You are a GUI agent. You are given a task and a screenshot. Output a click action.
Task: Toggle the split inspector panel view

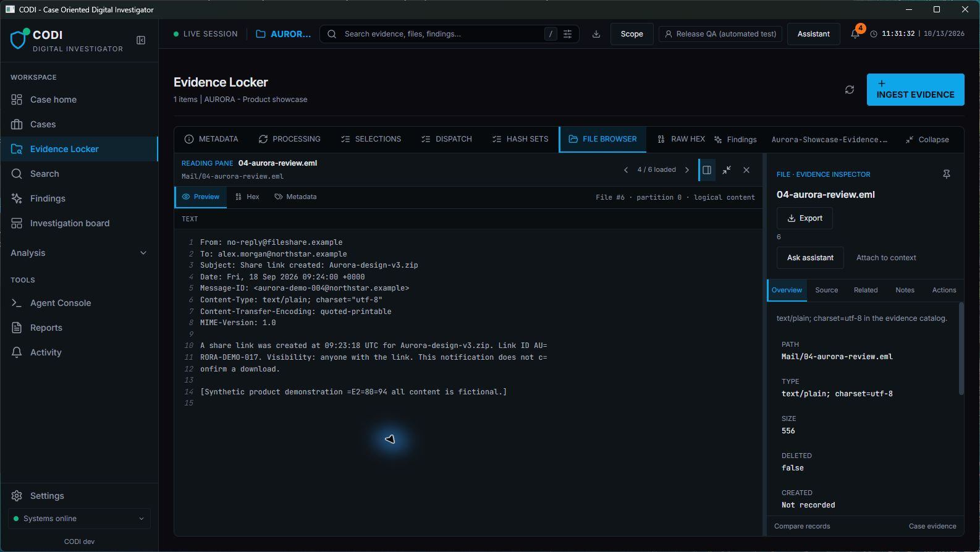pyautogui.click(x=707, y=170)
